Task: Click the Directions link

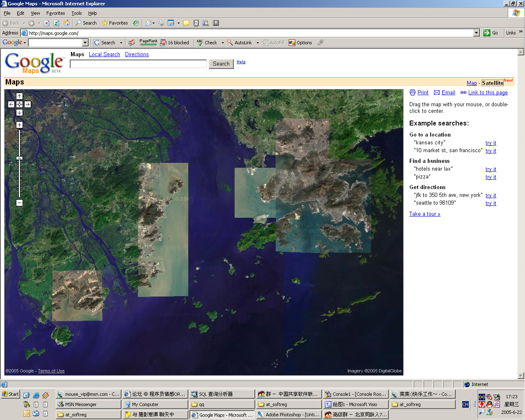Action: [137, 54]
